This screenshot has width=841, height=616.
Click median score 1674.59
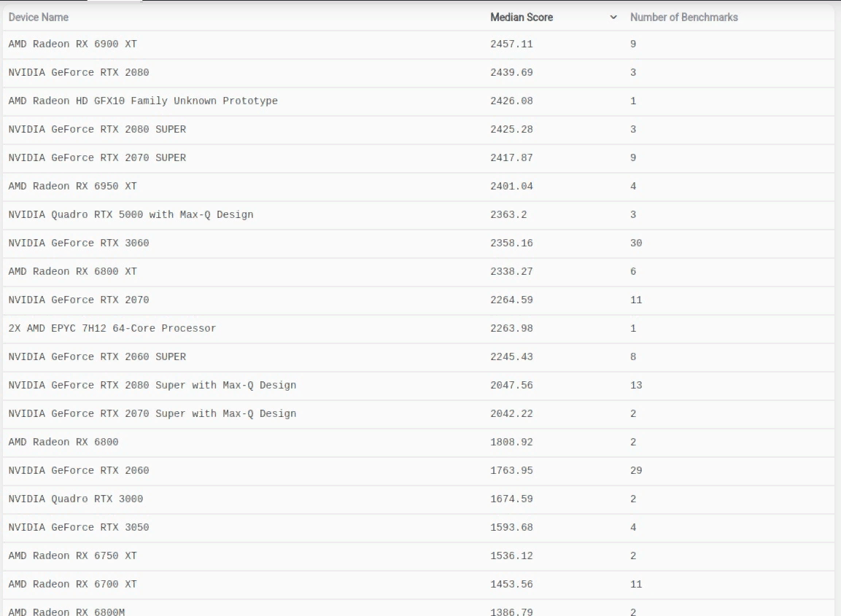tap(512, 499)
